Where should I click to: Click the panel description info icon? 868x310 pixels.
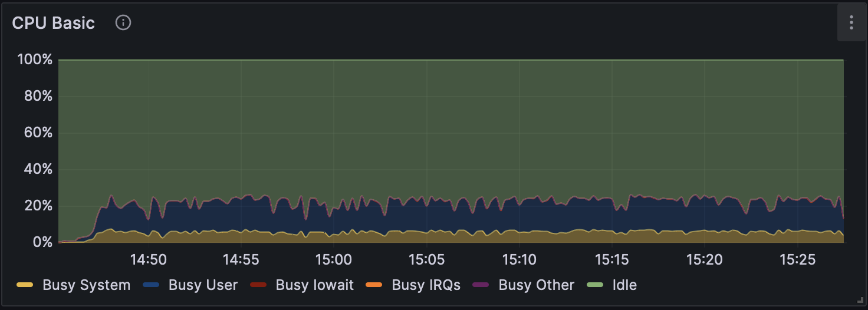(123, 23)
